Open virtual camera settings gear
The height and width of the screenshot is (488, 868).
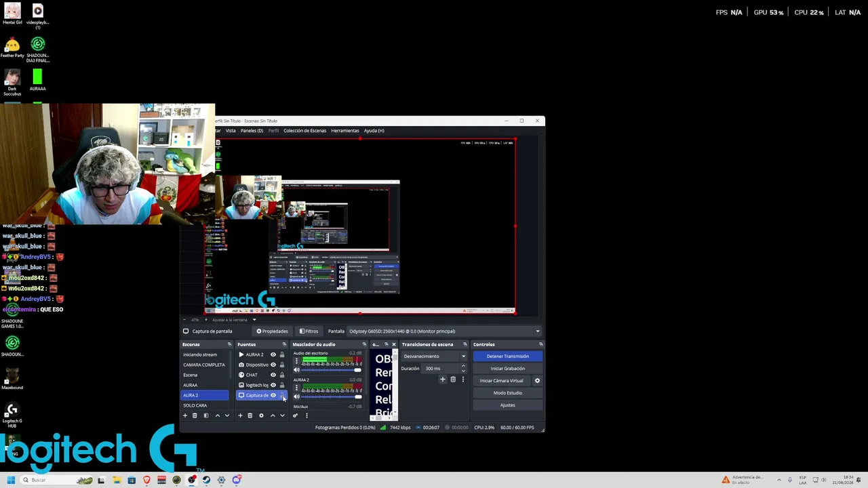(x=537, y=380)
